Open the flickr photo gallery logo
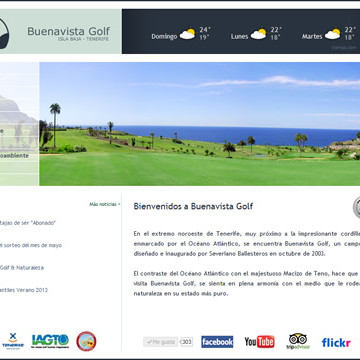Image resolution: width=360 pixels, height=360 pixels. point(336,342)
